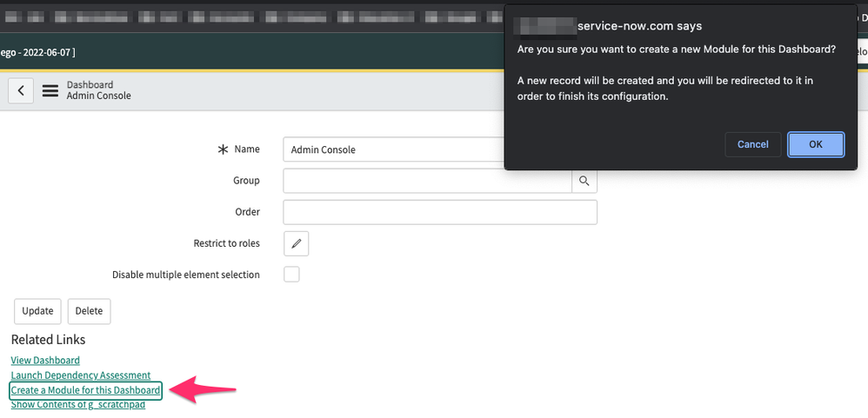Click the Disable multiple element selection label

point(186,275)
